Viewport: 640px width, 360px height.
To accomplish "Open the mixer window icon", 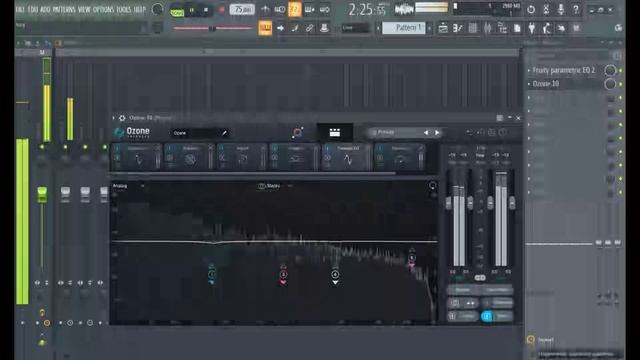I will click(487, 28).
